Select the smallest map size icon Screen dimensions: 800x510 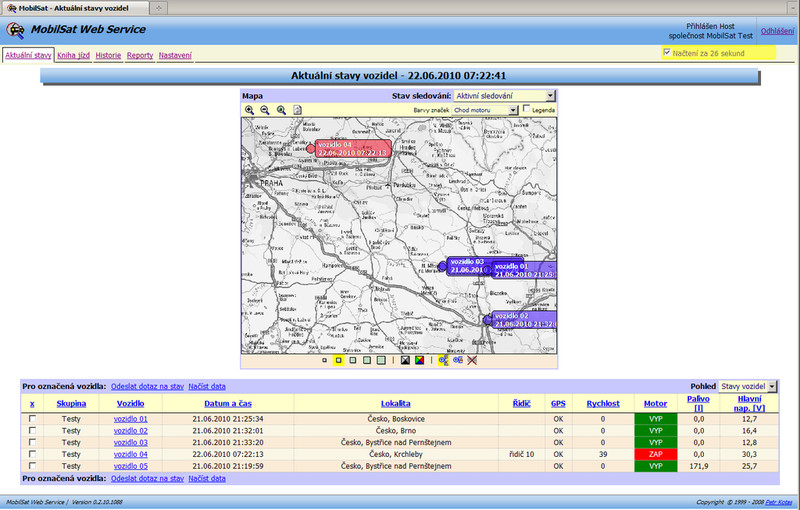(x=324, y=361)
